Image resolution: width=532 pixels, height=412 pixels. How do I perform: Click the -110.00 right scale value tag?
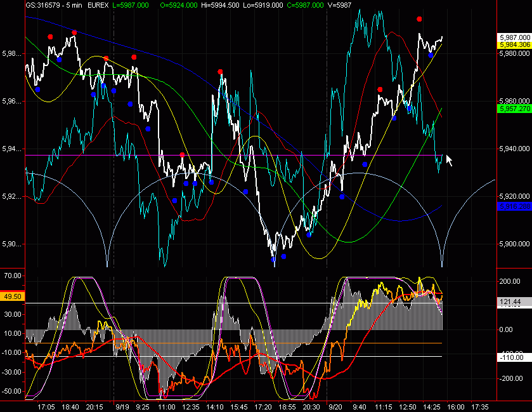[x=514, y=357]
